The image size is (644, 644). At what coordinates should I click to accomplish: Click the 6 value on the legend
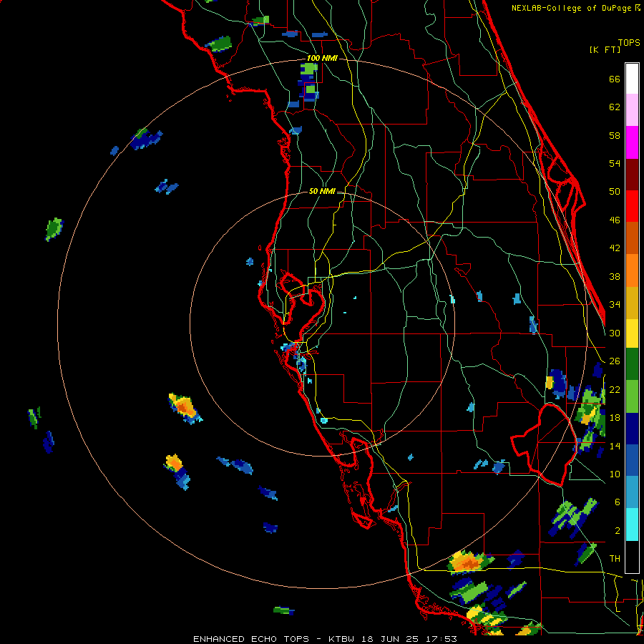[x=618, y=502]
